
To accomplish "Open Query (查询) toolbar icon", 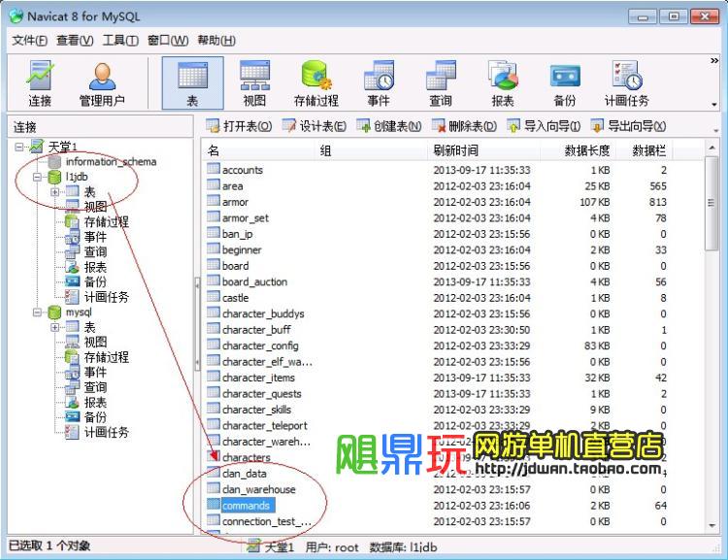I will 441,83.
